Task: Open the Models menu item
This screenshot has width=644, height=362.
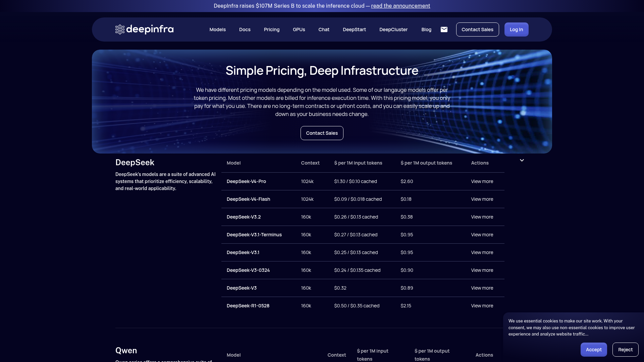Action: tap(218, 29)
